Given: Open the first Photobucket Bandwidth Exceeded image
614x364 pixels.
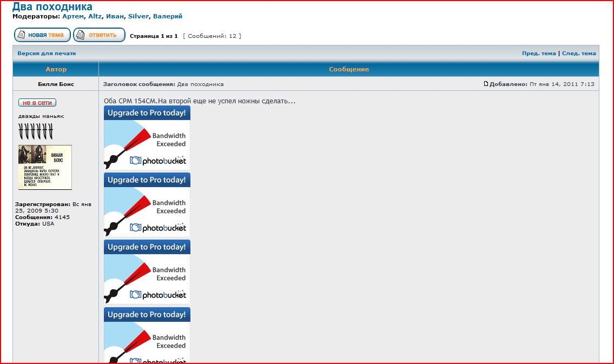Looking at the screenshot, I should tap(147, 138).
